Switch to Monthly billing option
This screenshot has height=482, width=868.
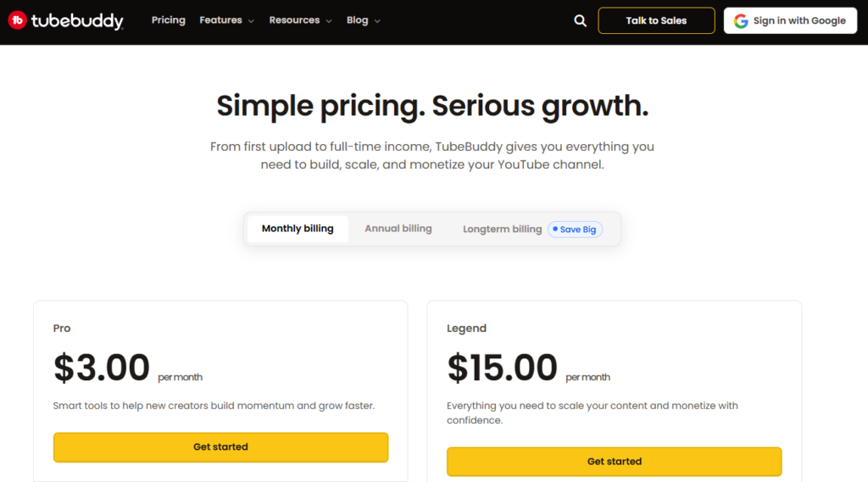click(x=298, y=229)
